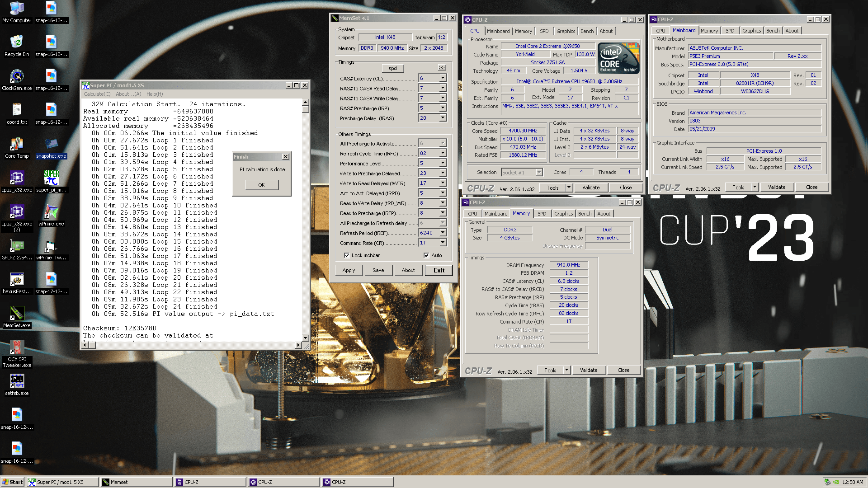
Task: Open CPU-Z Socket #1 selection dropdown
Action: pos(539,172)
